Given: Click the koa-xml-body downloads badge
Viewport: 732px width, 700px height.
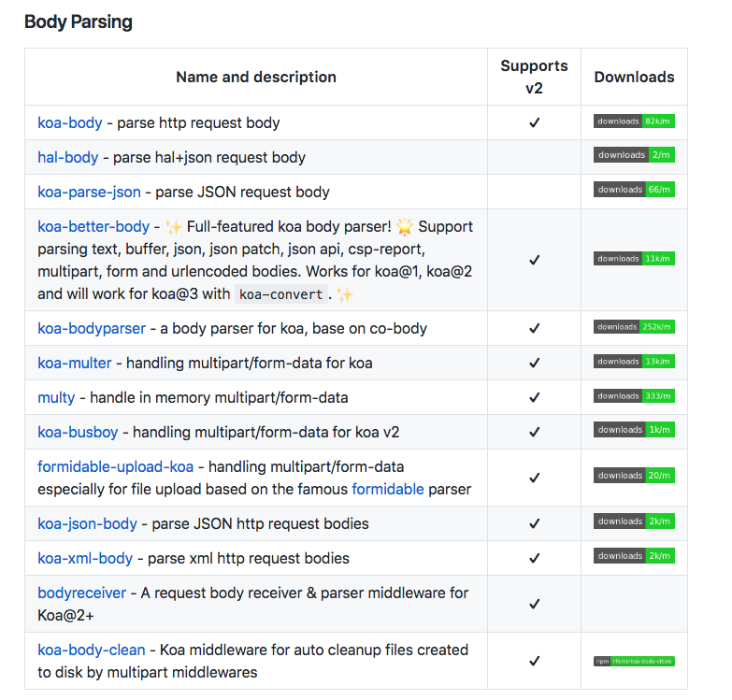Looking at the screenshot, I should [x=634, y=555].
